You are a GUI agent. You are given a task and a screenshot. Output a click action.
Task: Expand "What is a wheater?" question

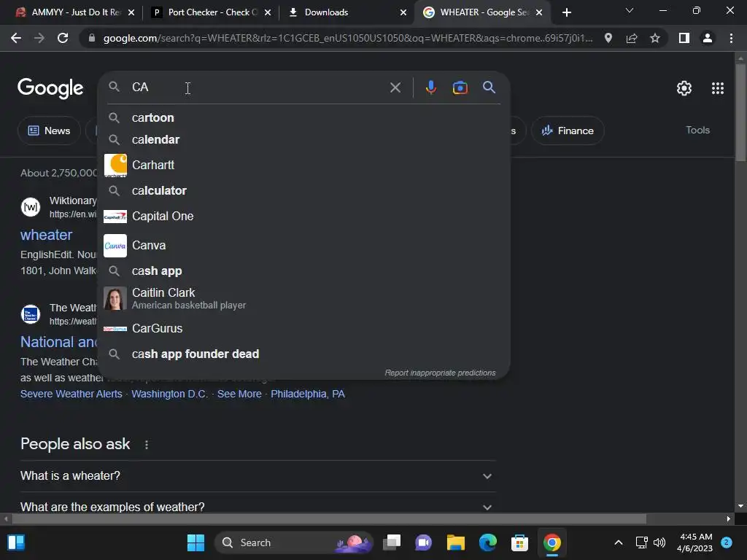(x=258, y=475)
